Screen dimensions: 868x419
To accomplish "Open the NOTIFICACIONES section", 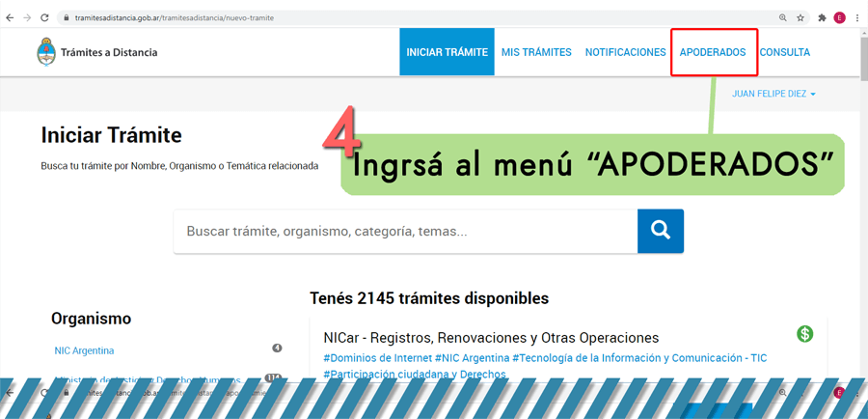I will (625, 52).
